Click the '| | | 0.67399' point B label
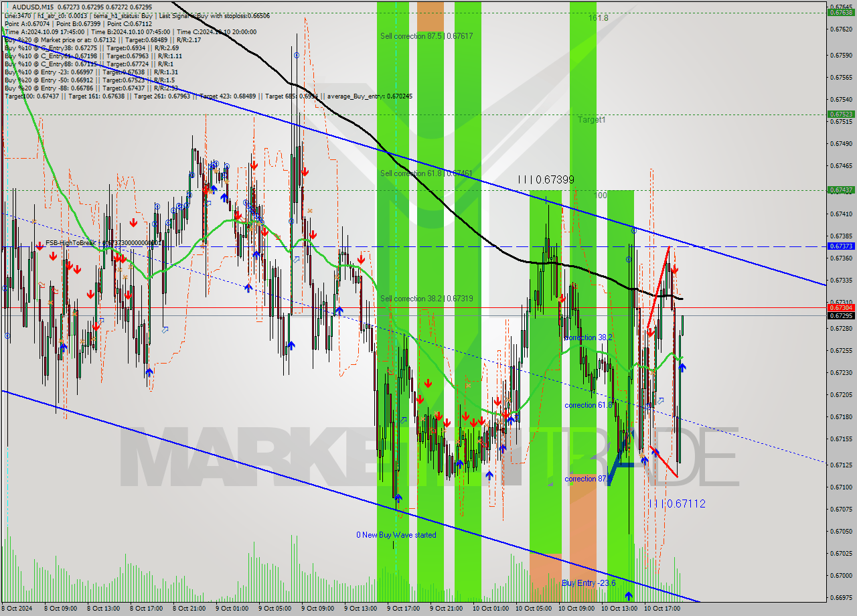Viewport: 857px width, 616px height. click(546, 179)
